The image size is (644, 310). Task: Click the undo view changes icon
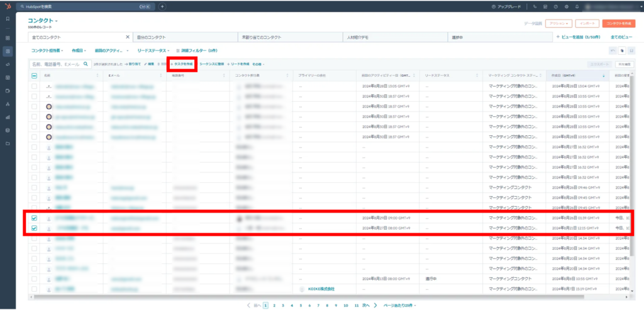[613, 50]
